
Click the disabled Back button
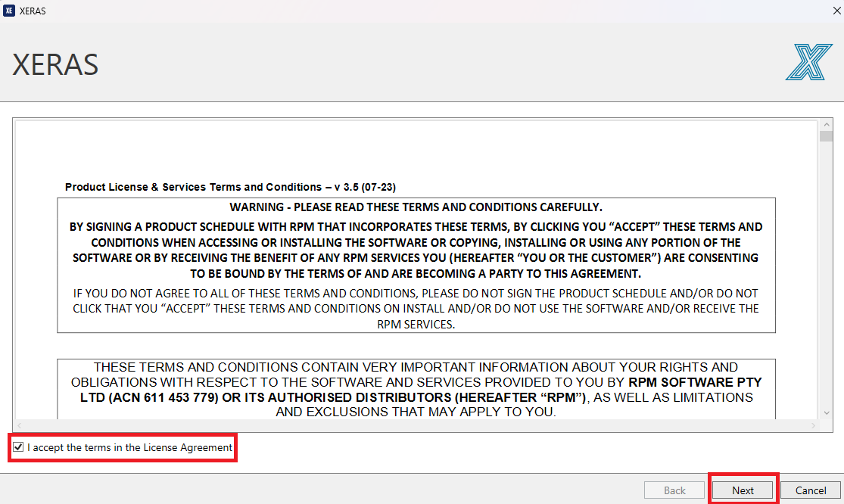[674, 490]
